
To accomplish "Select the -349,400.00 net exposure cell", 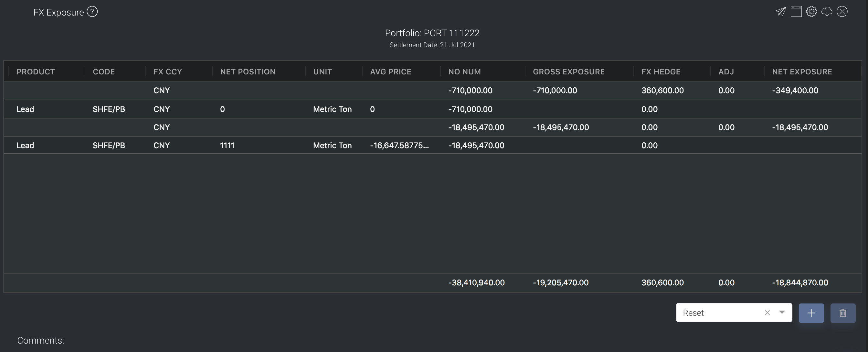I will pyautogui.click(x=795, y=91).
